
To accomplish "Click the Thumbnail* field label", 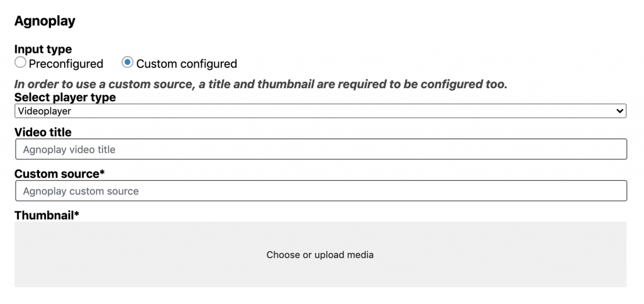I will (x=47, y=215).
